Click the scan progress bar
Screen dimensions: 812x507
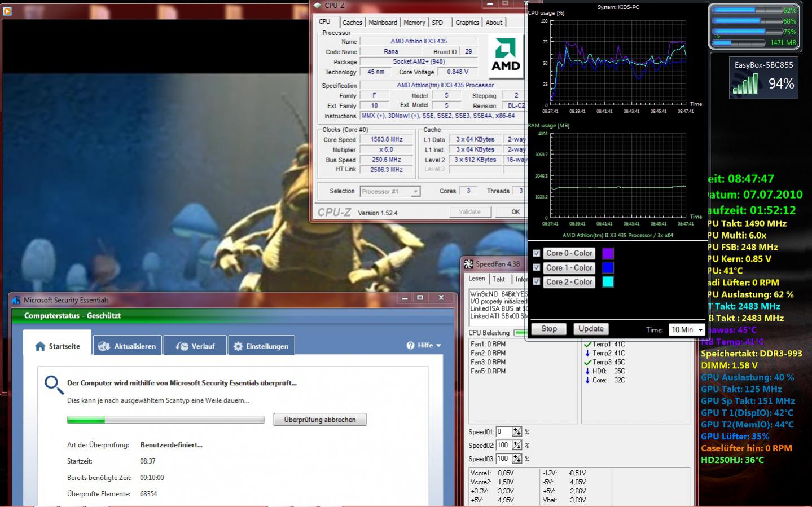165,420
